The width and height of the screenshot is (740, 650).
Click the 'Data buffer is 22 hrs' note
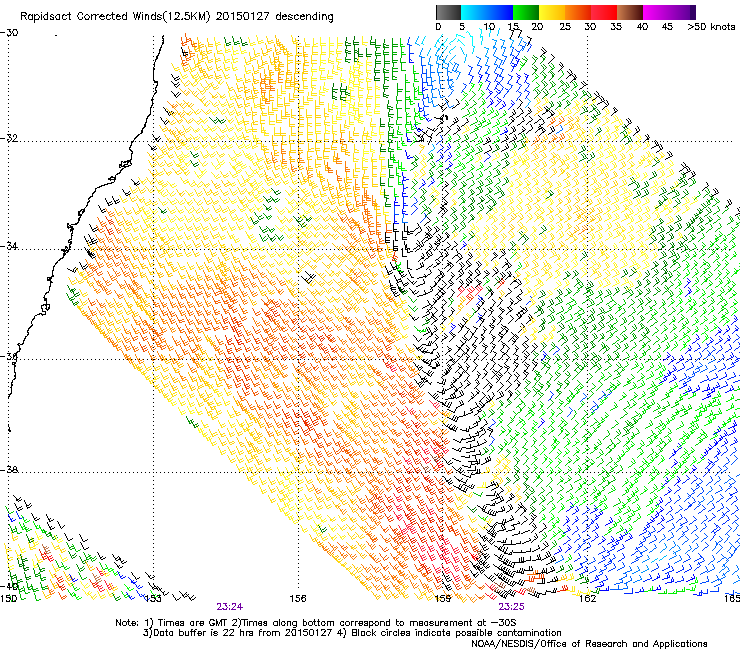click(x=238, y=633)
